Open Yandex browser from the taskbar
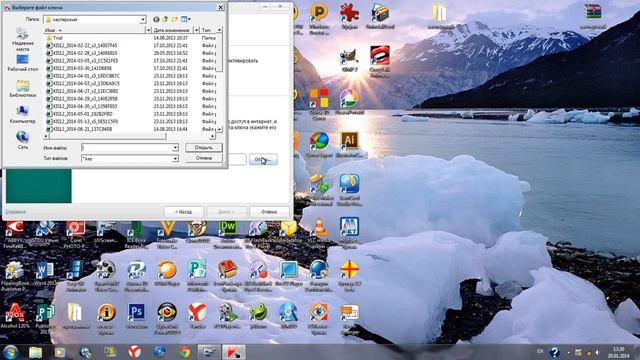The height and width of the screenshot is (360, 640). coord(135,352)
